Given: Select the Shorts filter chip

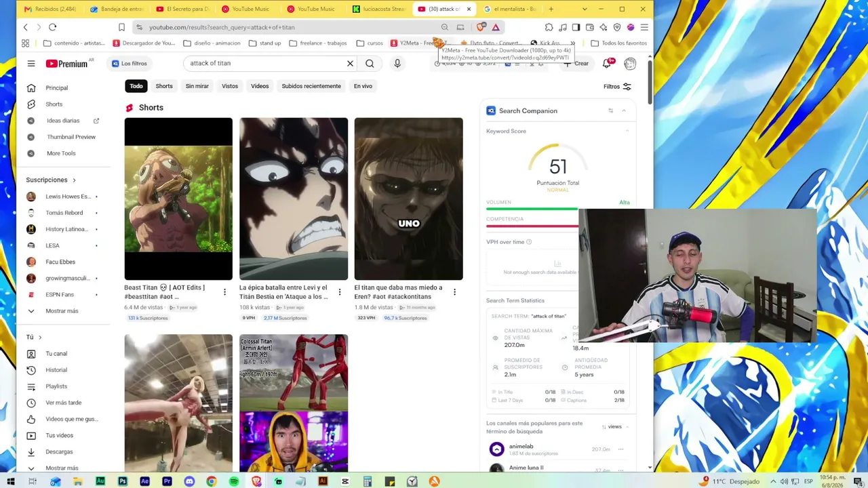Looking at the screenshot, I should [x=164, y=86].
